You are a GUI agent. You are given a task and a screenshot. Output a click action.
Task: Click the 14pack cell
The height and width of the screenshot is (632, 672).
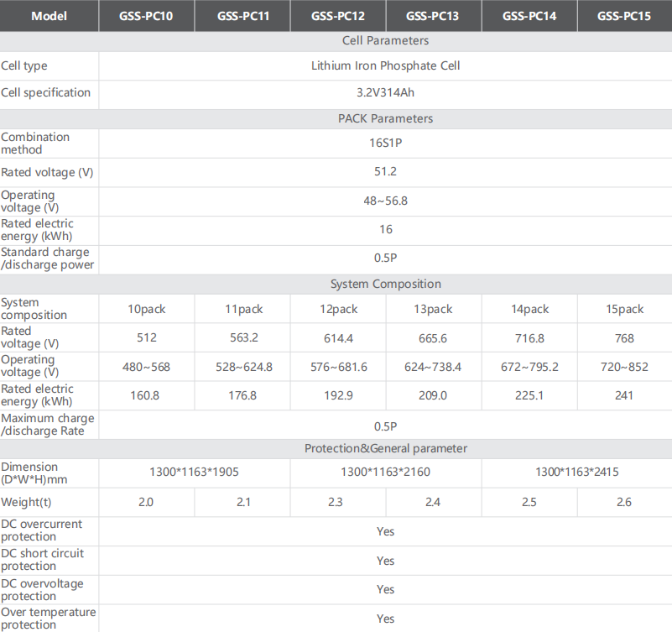[529, 309]
